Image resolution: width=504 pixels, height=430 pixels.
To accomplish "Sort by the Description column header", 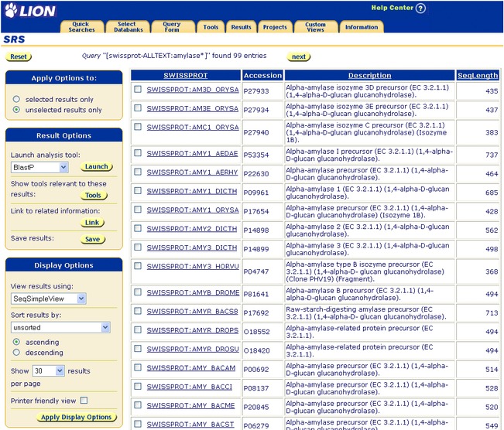I will coord(369,76).
